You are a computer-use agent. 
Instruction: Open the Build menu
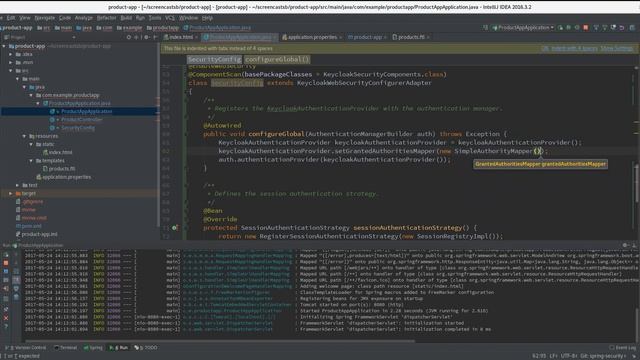pos(126,18)
